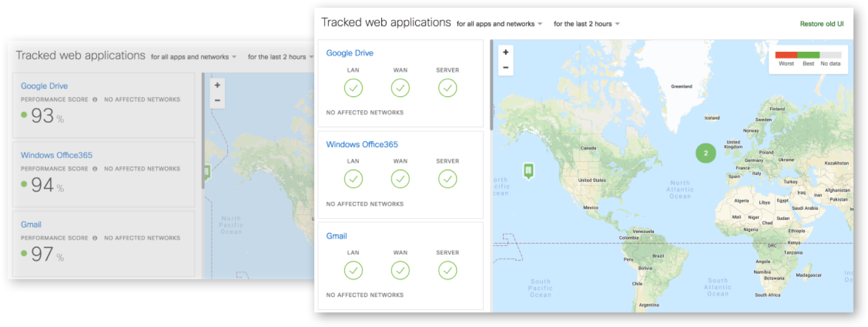Click the Brazil label on the map

point(658,256)
